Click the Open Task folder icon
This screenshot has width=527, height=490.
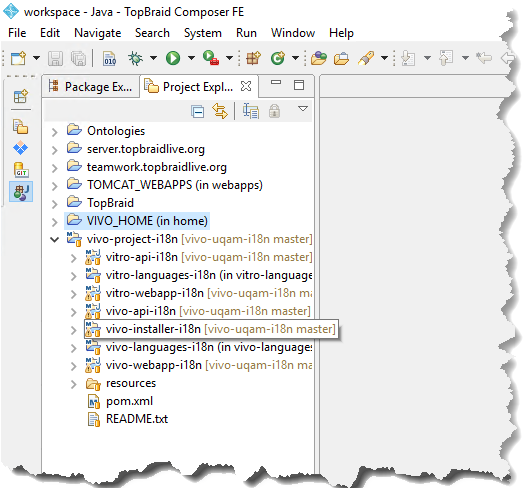(341, 58)
